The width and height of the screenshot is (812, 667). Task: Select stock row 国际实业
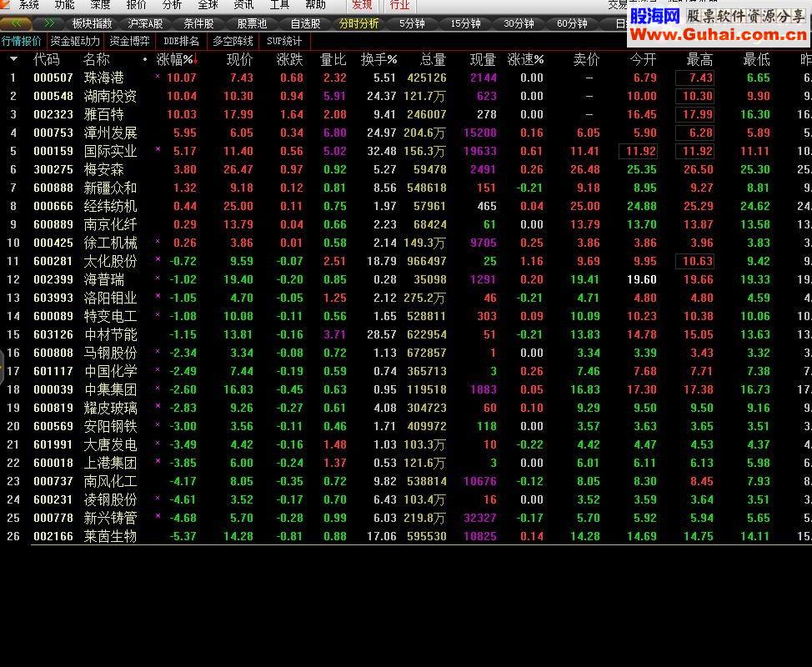tap(406, 151)
